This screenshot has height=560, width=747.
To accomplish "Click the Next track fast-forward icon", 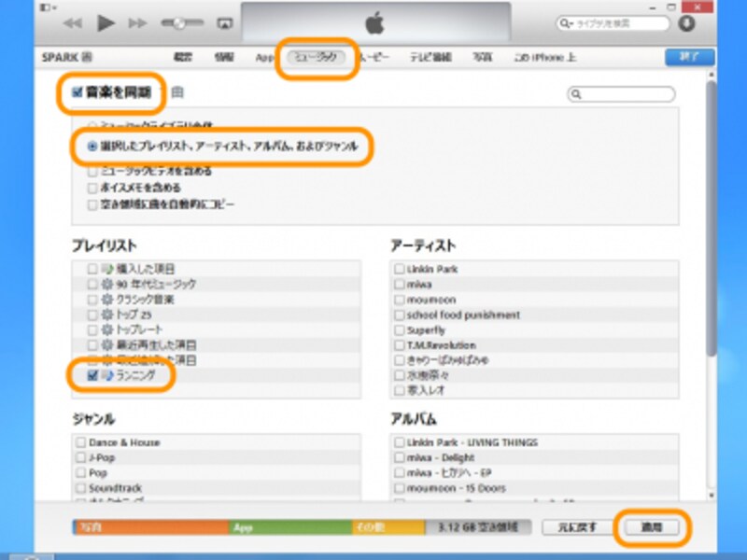I will pyautogui.click(x=137, y=23).
